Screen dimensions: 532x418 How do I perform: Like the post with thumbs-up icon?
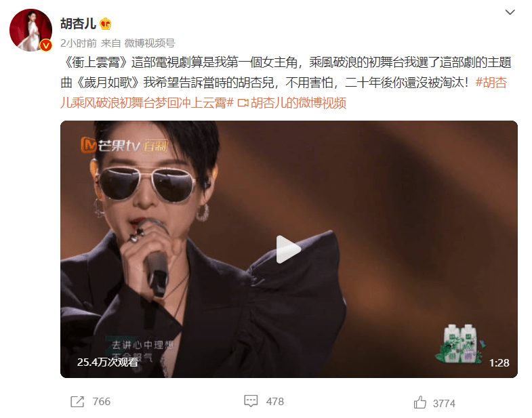(x=420, y=402)
